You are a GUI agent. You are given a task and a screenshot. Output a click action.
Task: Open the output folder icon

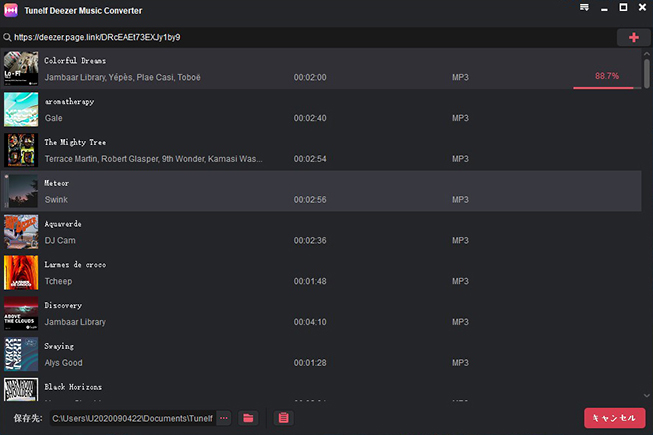248,418
